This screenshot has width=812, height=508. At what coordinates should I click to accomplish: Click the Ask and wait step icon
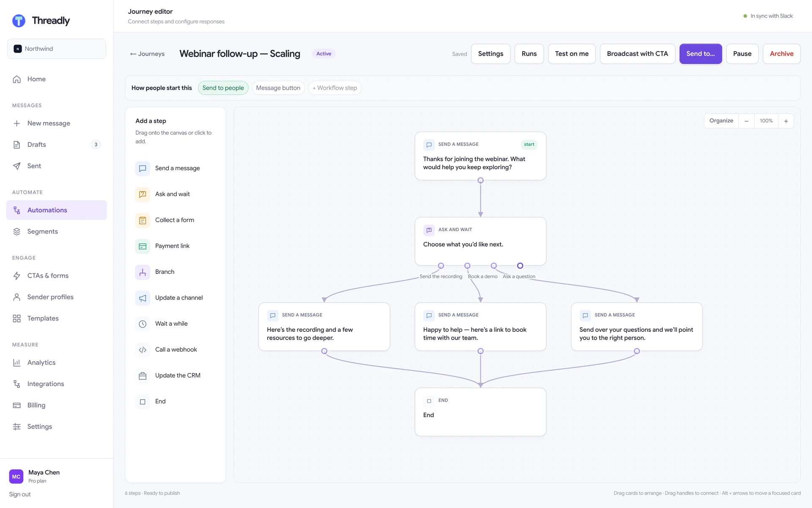coord(143,194)
